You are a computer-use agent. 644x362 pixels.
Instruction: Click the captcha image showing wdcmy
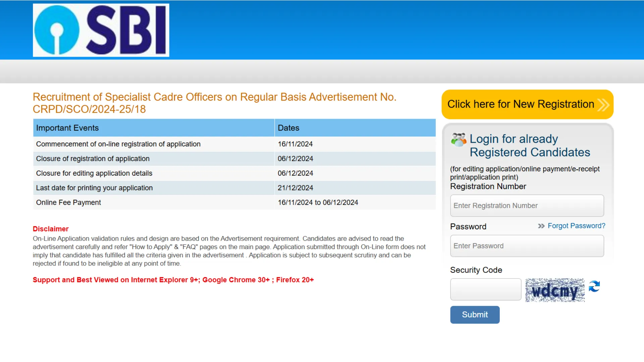coord(555,290)
